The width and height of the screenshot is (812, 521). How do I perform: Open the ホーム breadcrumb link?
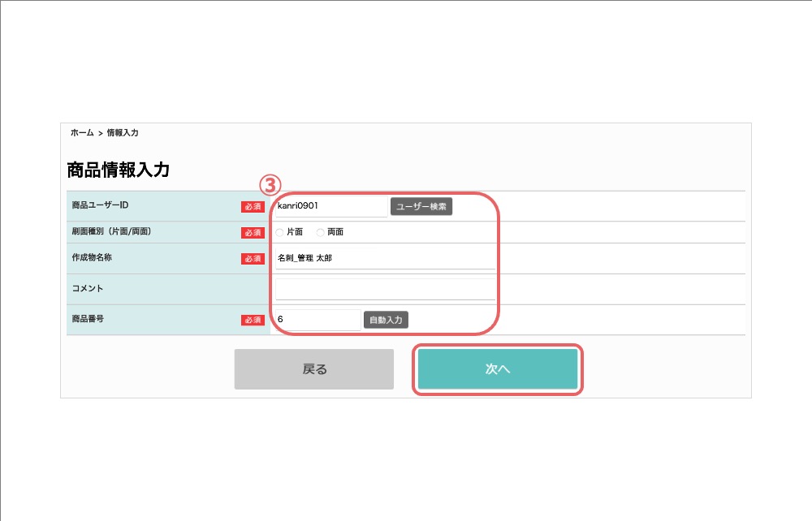(82, 133)
